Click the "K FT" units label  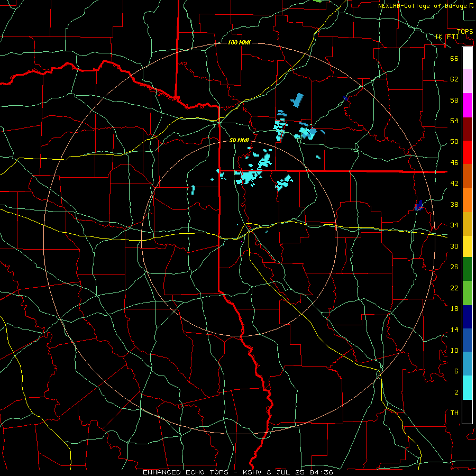[x=447, y=36]
